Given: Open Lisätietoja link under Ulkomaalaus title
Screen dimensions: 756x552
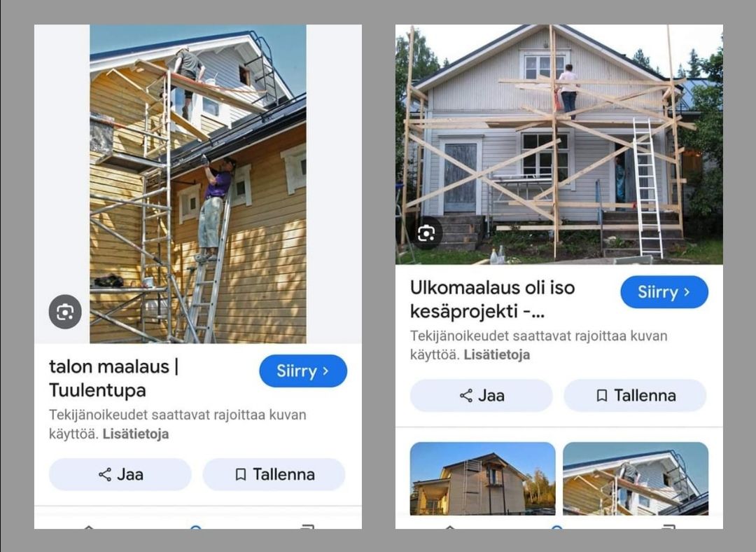Looking at the screenshot, I should pyautogui.click(x=496, y=354).
